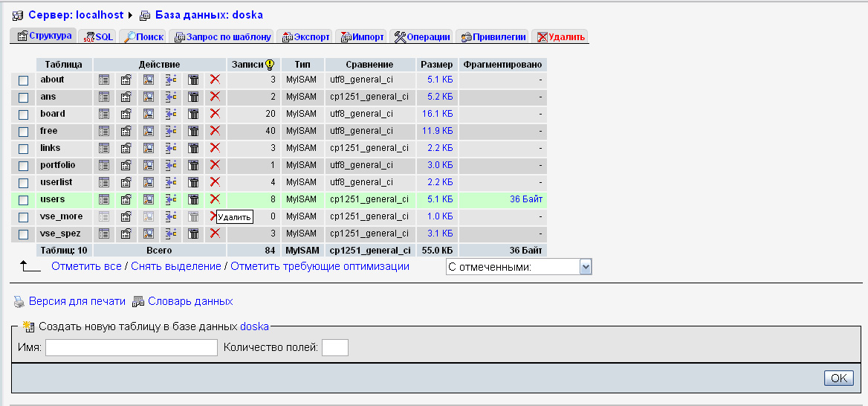Open structure icon for free table
Viewport: 868px width, 406px height.
pyautogui.click(x=126, y=132)
